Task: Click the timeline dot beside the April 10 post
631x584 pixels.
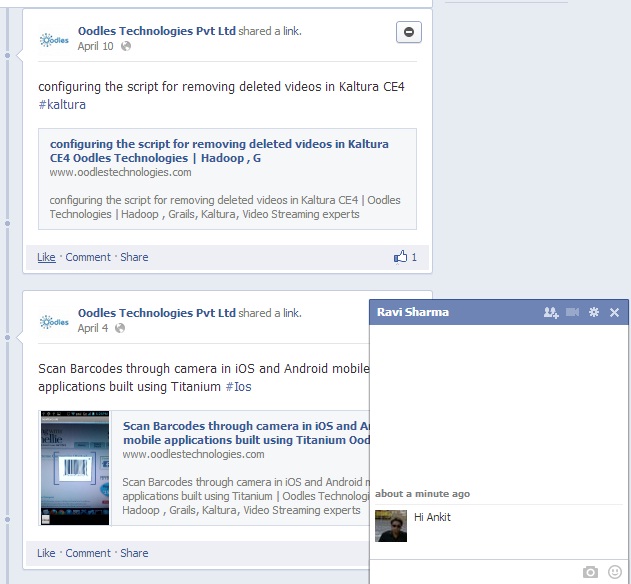Action: point(7,55)
